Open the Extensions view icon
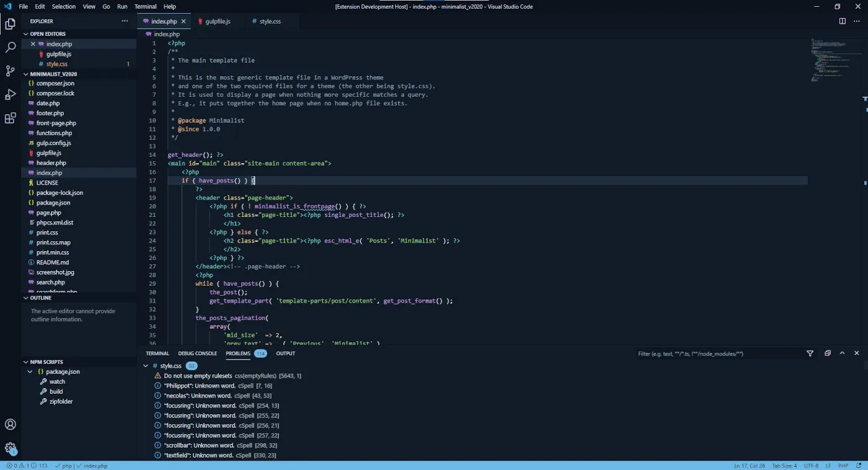Image resolution: width=868 pixels, height=470 pixels. click(11, 118)
